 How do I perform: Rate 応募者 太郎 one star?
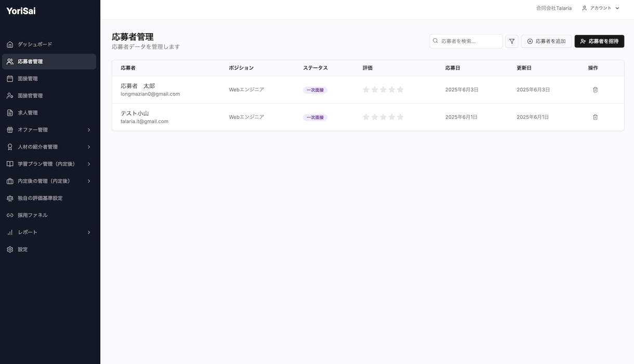click(366, 90)
